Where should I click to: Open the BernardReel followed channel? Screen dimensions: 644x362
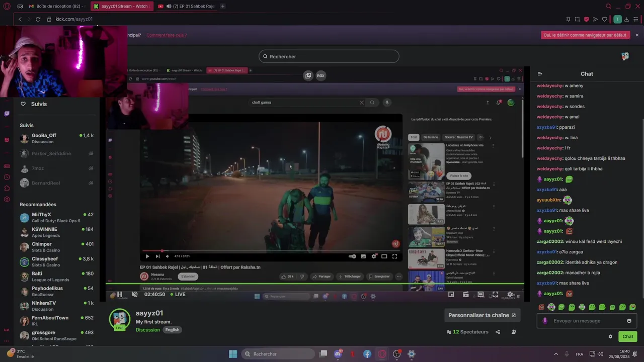57,183
